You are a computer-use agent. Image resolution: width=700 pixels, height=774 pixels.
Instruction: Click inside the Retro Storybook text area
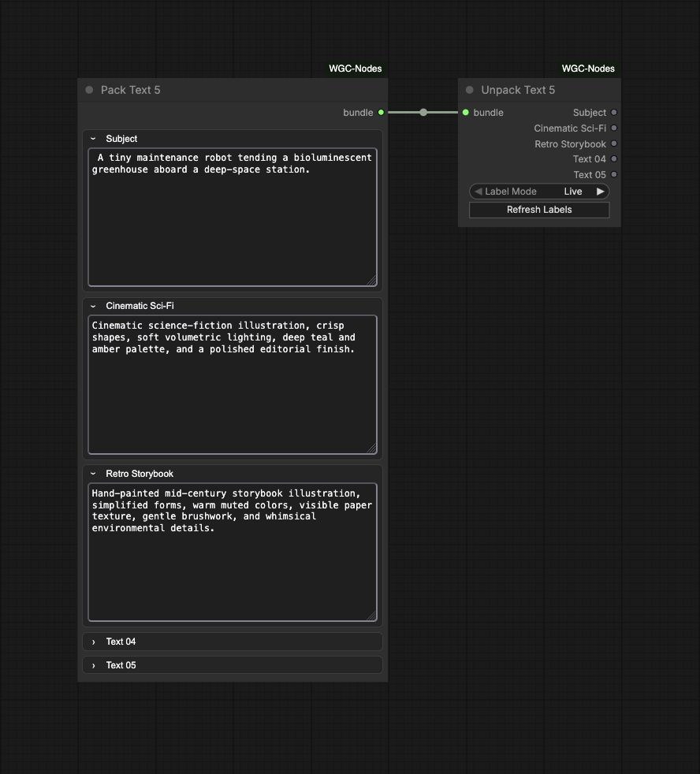coord(233,553)
